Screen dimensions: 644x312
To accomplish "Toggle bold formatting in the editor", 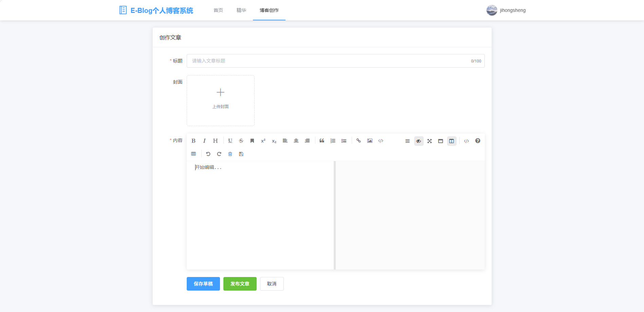I will point(194,141).
